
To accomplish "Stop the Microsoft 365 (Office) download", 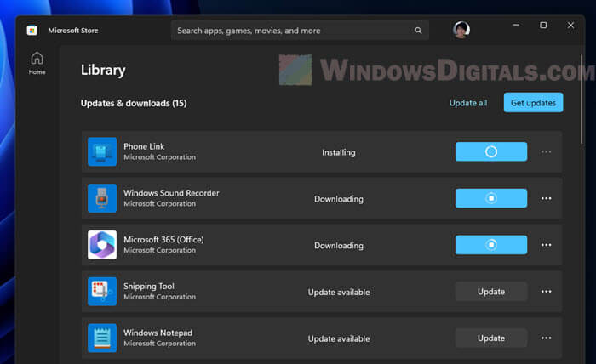I will pyautogui.click(x=491, y=245).
